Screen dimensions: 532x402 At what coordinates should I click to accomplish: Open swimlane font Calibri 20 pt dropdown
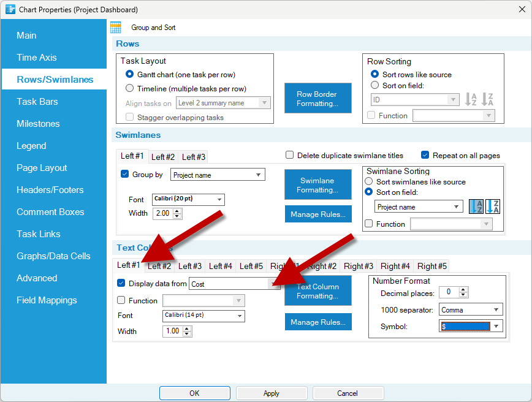pyautogui.click(x=188, y=199)
